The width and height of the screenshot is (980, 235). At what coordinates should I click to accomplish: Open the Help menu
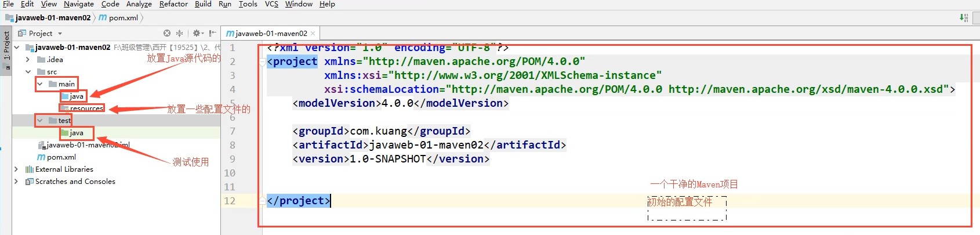click(x=327, y=4)
